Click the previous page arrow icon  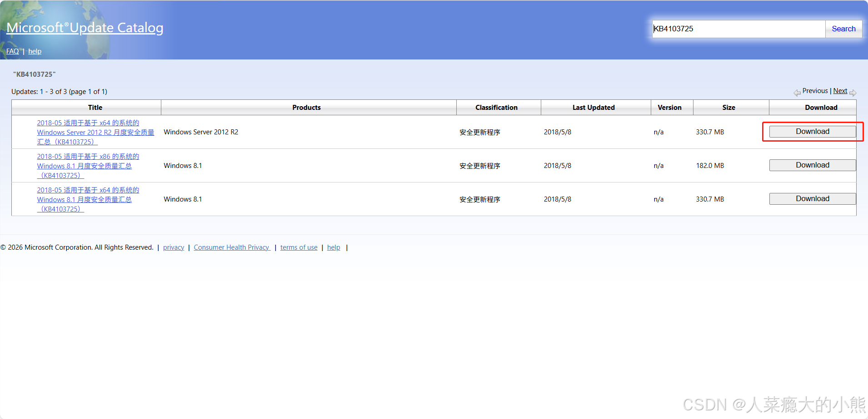pos(797,93)
